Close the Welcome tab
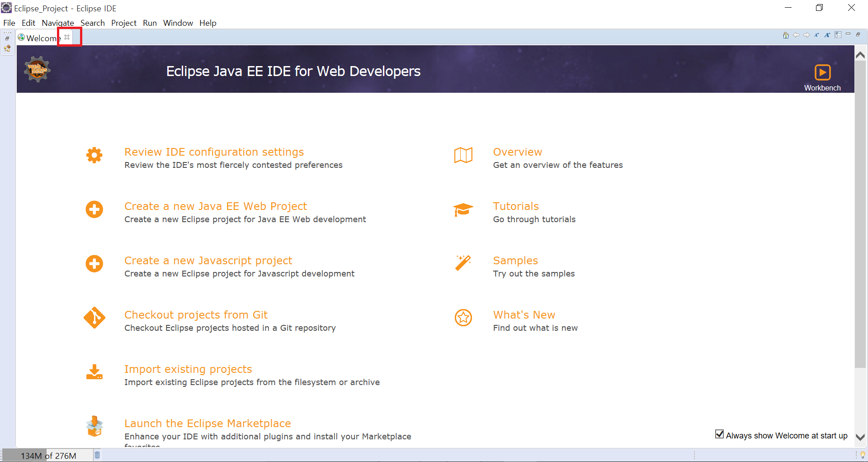868x462 pixels. tap(67, 37)
